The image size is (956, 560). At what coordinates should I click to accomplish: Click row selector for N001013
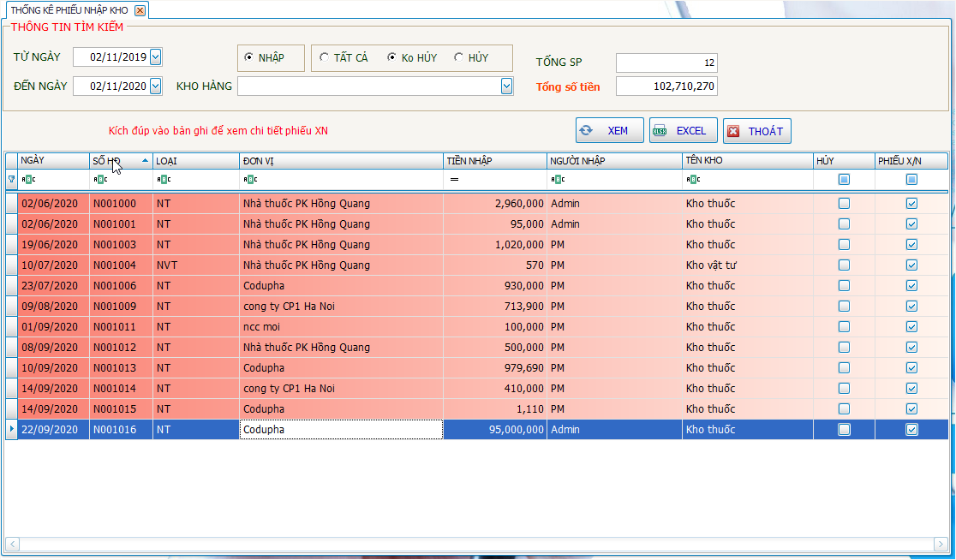coord(12,368)
